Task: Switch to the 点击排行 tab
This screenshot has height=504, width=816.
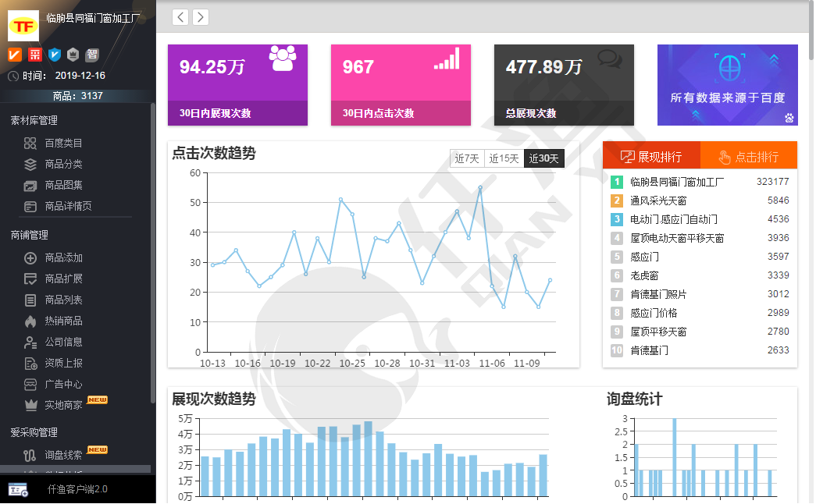Action: coord(749,156)
